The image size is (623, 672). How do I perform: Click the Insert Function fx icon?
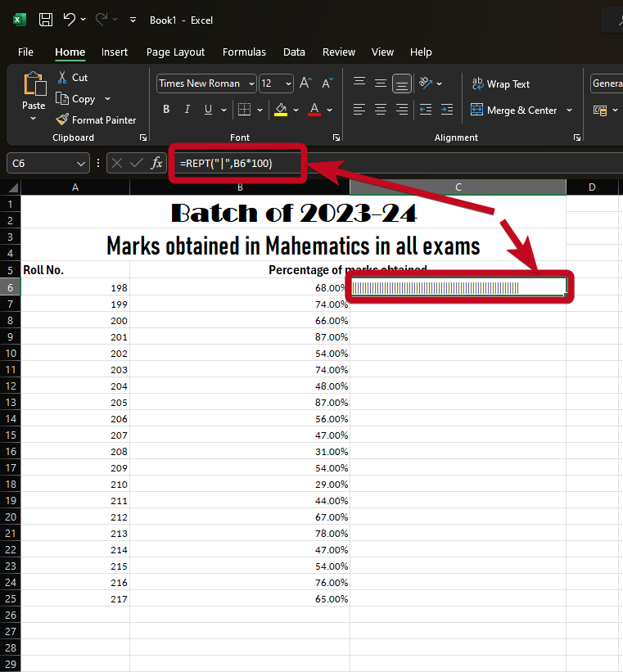coord(156,163)
